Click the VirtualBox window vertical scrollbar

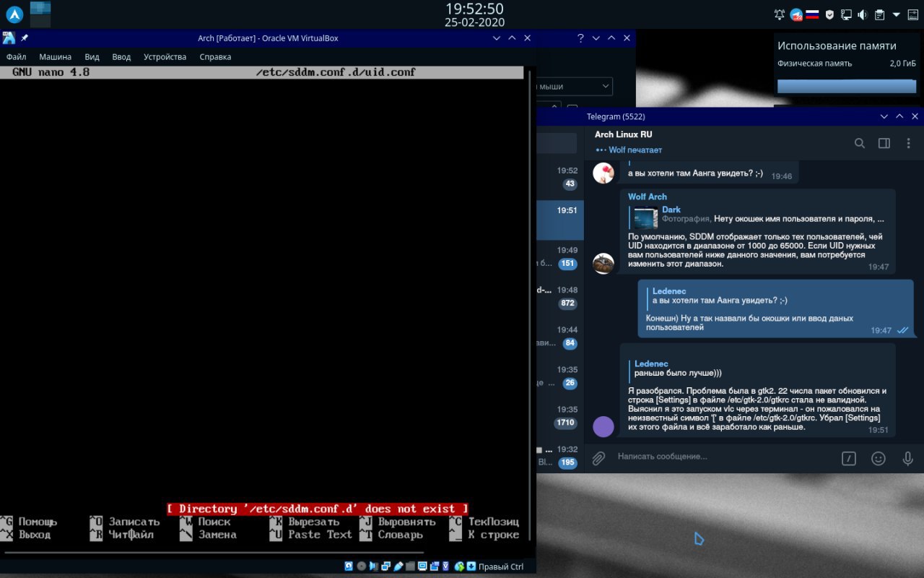531,303
